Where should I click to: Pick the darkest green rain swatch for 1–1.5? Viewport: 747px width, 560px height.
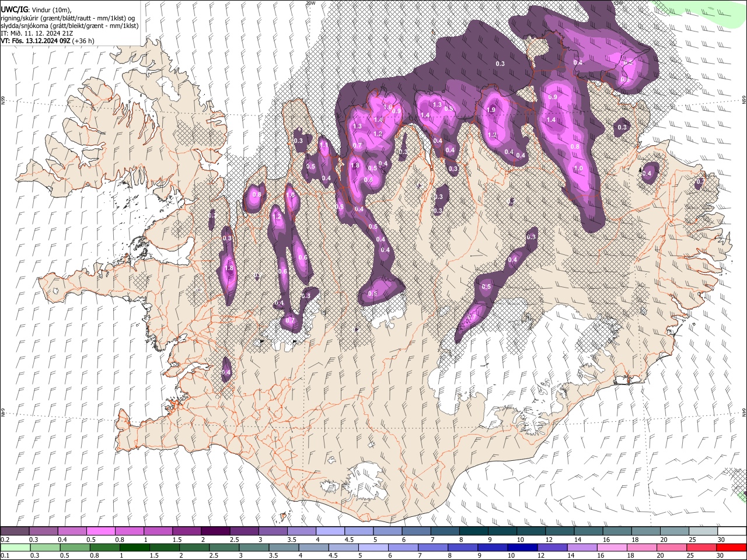[134, 547]
